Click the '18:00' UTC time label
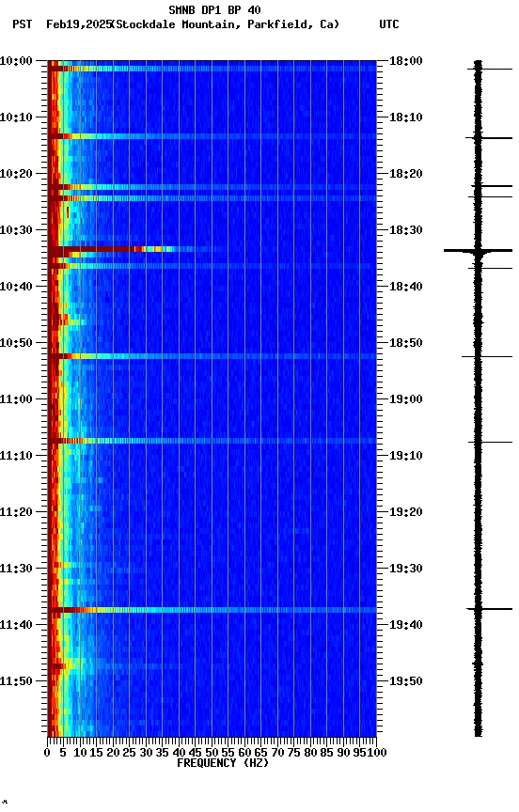 click(406, 61)
